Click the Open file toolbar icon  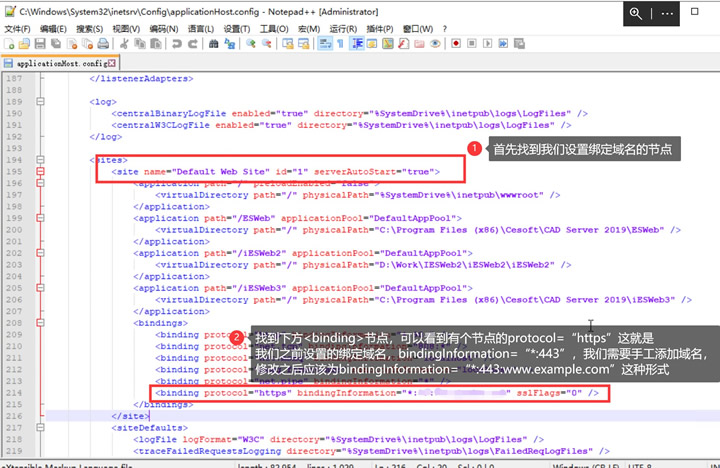(x=25, y=44)
